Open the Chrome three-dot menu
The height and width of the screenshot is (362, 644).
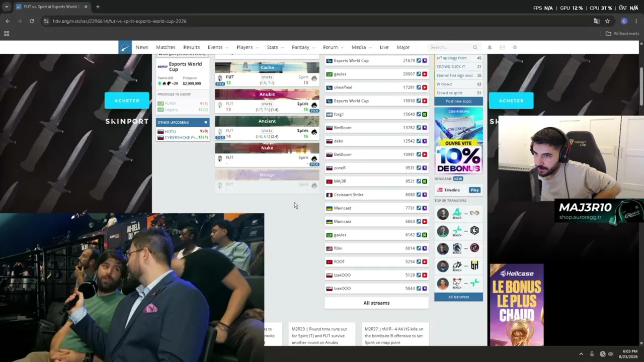[x=636, y=21]
